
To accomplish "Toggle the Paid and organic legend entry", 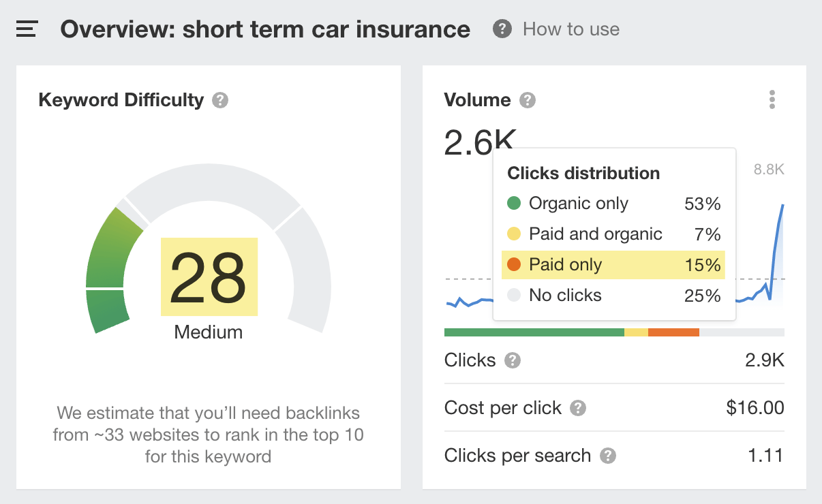I will 594,234.
